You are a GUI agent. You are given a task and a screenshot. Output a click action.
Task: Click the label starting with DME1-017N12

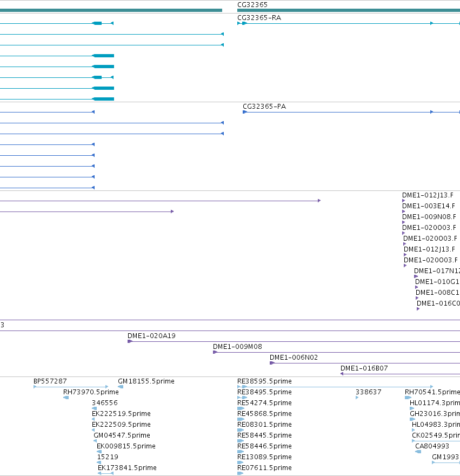pyautogui.click(x=437, y=271)
